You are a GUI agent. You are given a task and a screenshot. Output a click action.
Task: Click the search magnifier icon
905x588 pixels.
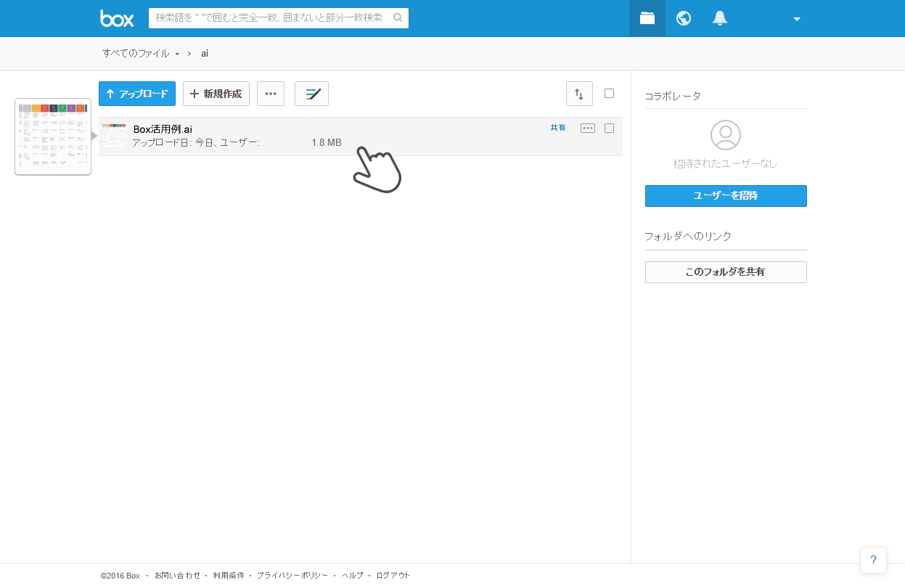(398, 18)
